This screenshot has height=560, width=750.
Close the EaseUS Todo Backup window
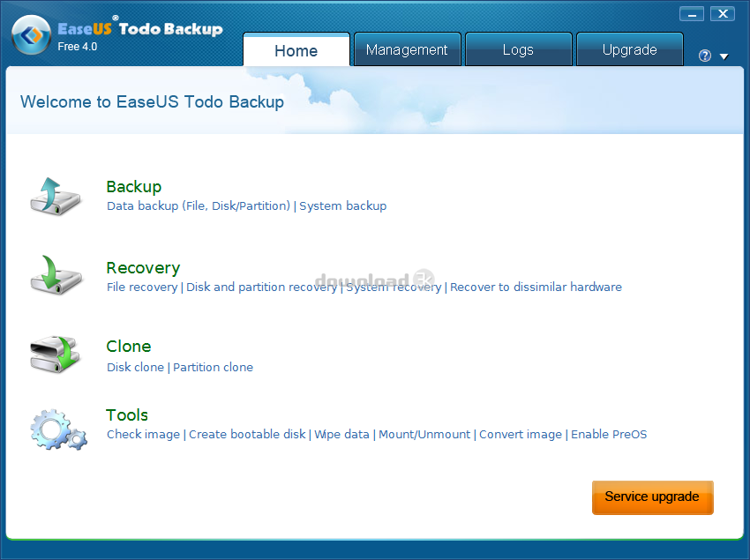[723, 14]
